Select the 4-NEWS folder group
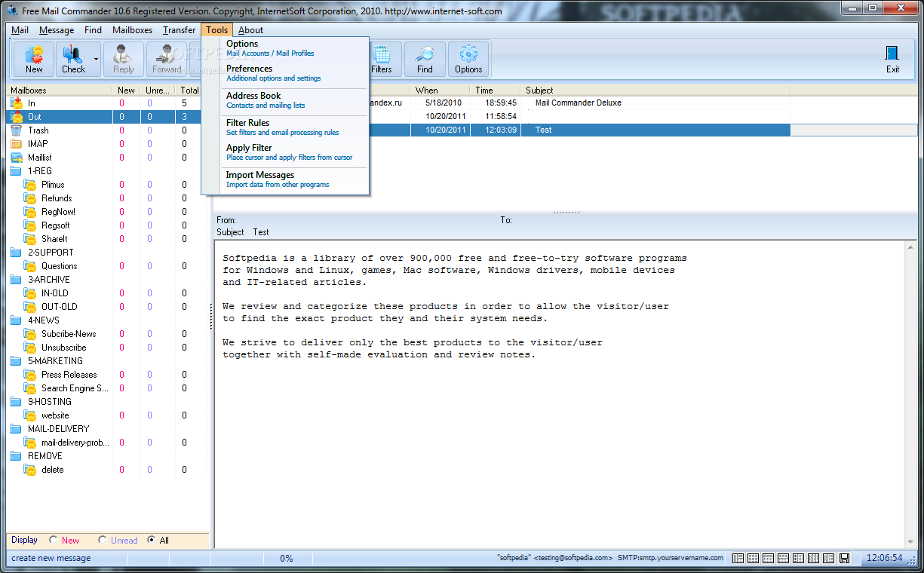 (44, 320)
